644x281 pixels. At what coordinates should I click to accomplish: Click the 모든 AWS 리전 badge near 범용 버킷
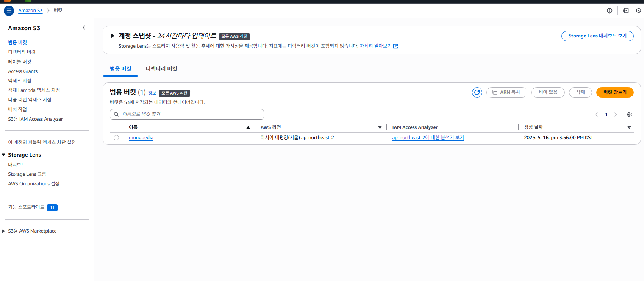pyautogui.click(x=174, y=93)
